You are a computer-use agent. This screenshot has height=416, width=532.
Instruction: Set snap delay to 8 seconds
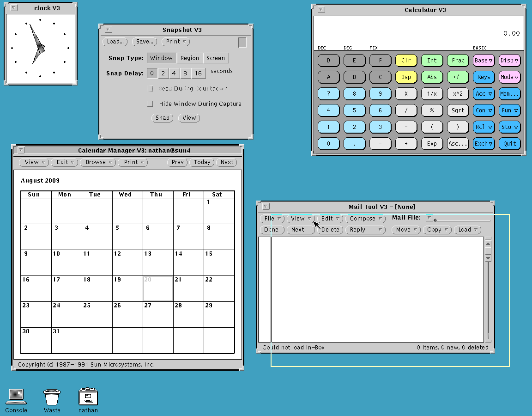click(185, 73)
